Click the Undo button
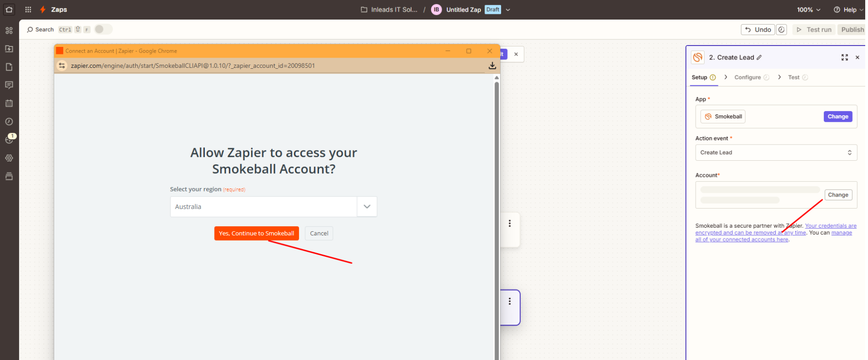The height and width of the screenshot is (360, 868). 758,29
